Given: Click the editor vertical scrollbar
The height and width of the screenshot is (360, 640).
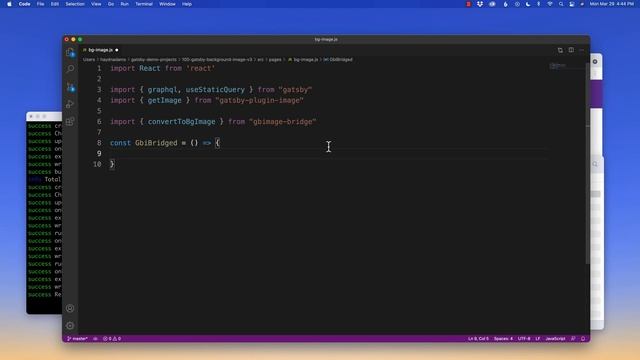Looking at the screenshot, I should [x=587, y=163].
